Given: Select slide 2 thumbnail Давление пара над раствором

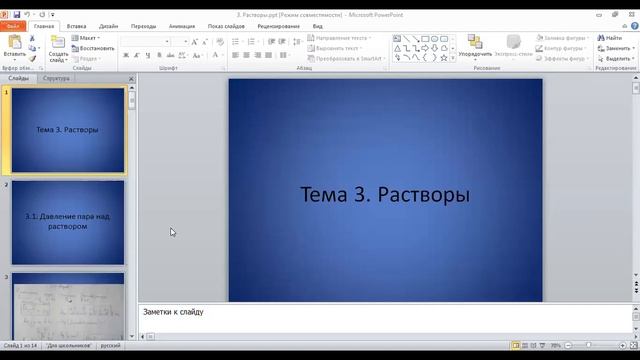Looking at the screenshot, I should point(68,222).
